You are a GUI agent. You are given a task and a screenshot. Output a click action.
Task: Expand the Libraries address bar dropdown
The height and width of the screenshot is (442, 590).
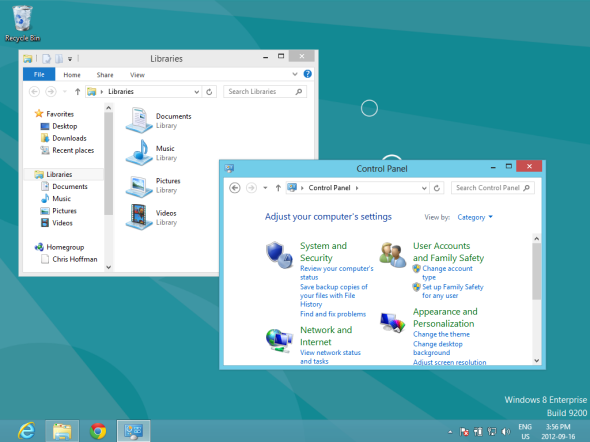pos(196,92)
